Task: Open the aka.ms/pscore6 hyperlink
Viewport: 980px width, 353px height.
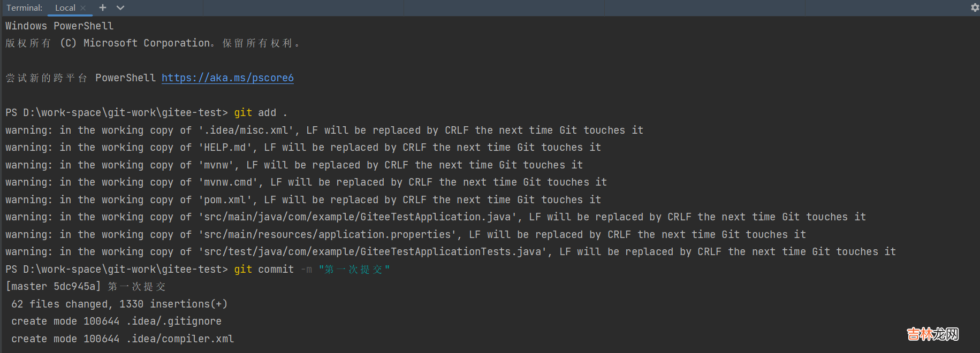Action: 227,78
